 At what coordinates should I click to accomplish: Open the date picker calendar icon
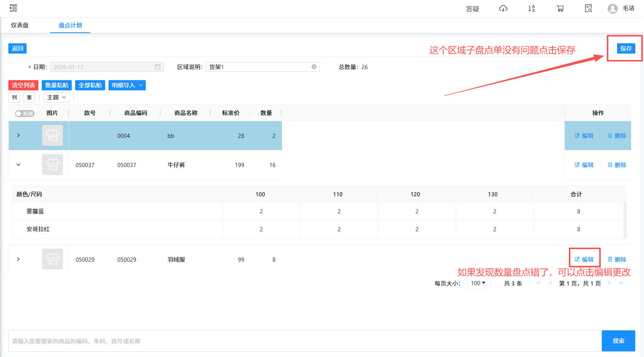(x=157, y=67)
